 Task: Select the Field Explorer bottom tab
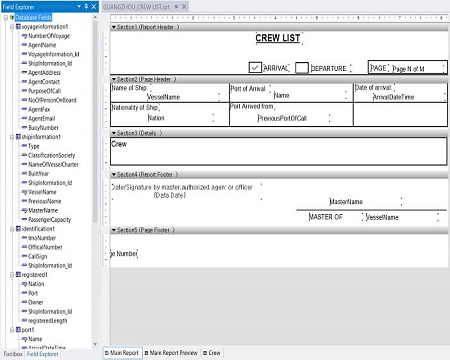tap(42, 354)
